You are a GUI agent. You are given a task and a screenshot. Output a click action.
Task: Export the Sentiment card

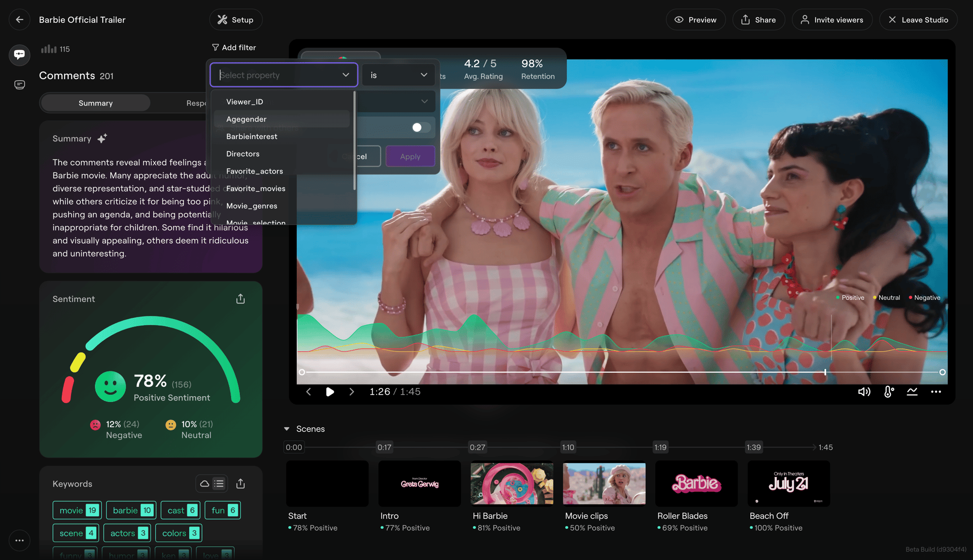point(240,299)
